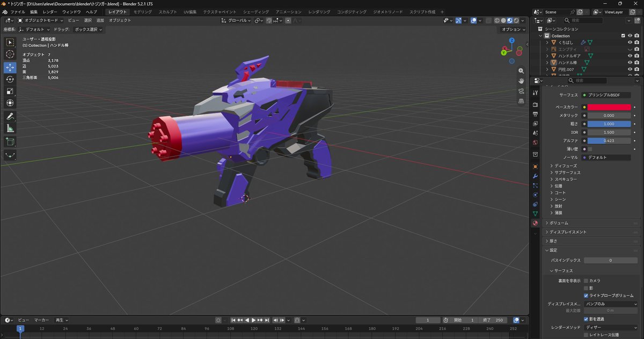Select the Measure tool
Screen dimensions: 644x339
[x=10, y=128]
